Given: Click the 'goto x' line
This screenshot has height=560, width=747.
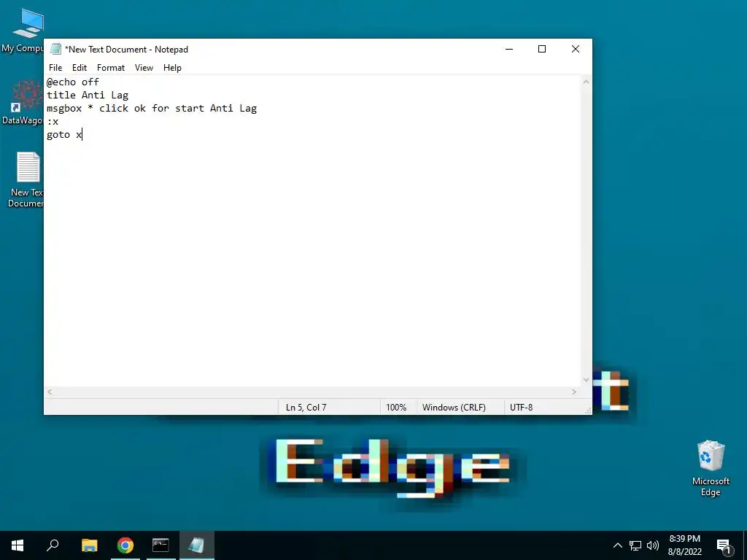Looking at the screenshot, I should point(64,134).
